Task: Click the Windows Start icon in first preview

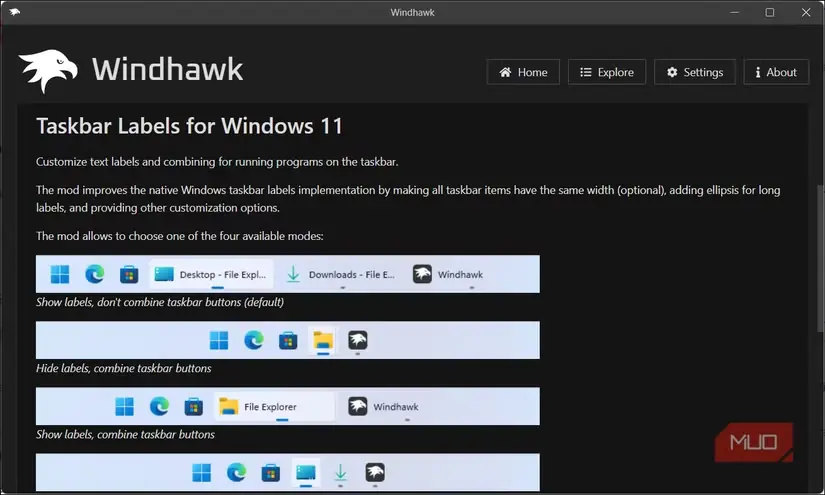Action: pos(60,274)
